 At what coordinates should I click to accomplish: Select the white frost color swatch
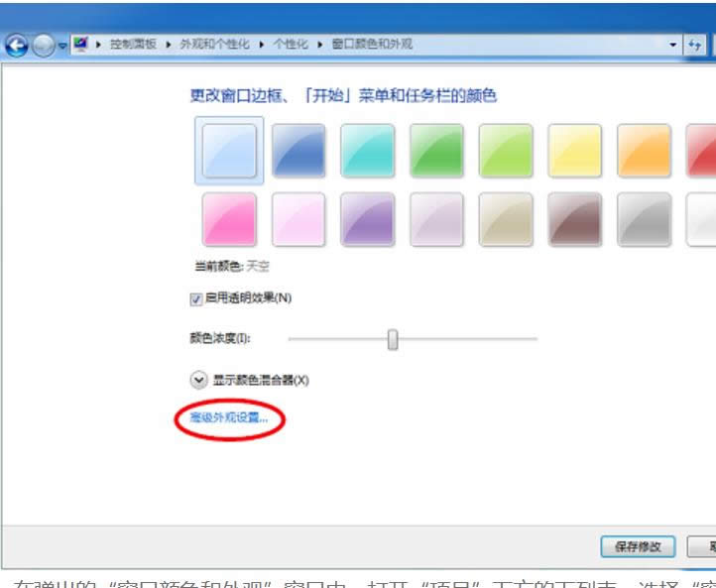point(701,219)
